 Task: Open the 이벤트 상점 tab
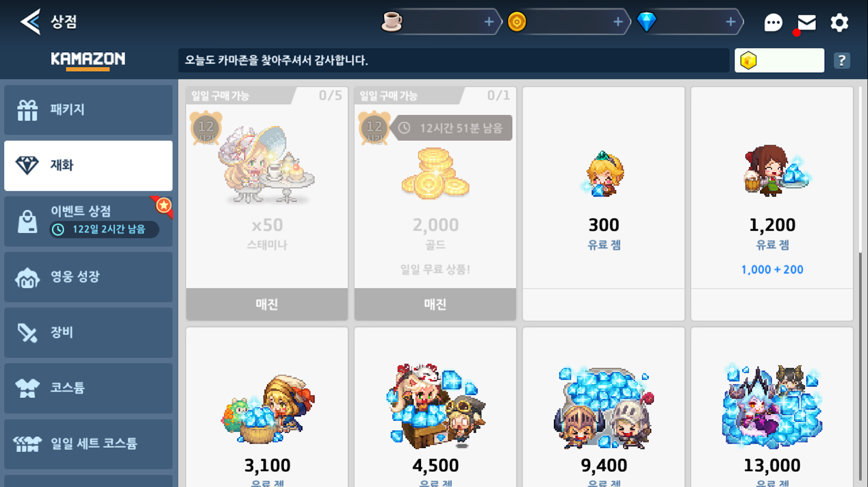(88, 222)
